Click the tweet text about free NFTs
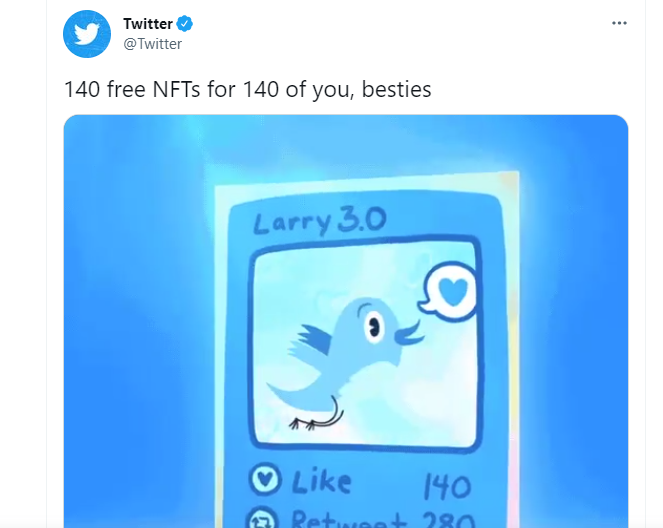Image resolution: width=663 pixels, height=528 pixels. pyautogui.click(x=248, y=89)
